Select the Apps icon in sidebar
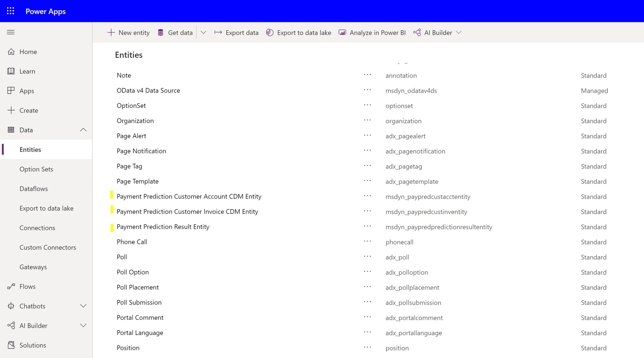644x358 pixels. point(11,91)
